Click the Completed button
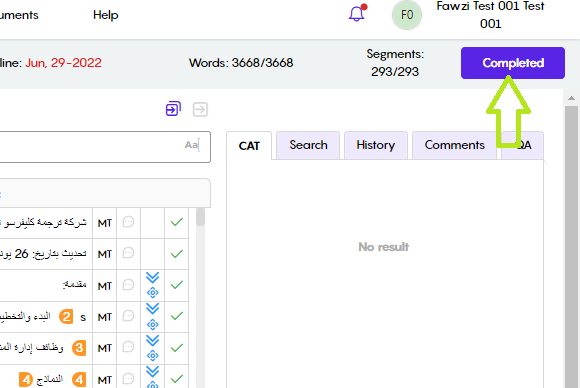580x388 pixels. [513, 63]
